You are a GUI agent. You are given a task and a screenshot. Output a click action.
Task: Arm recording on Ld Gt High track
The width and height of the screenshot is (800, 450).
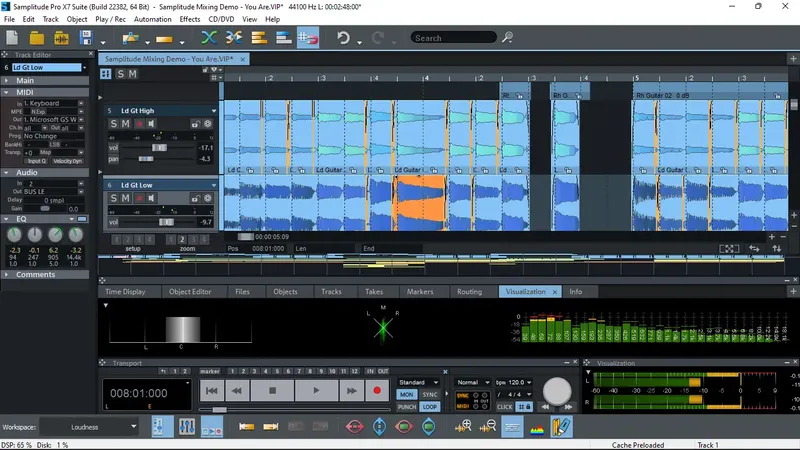139,124
